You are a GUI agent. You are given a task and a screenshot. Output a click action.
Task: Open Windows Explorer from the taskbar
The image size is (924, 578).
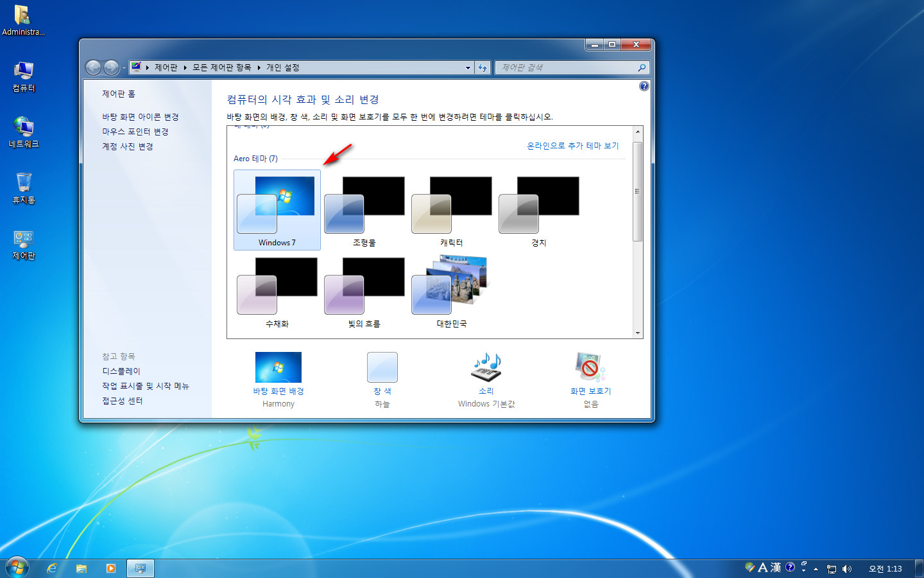click(x=81, y=568)
